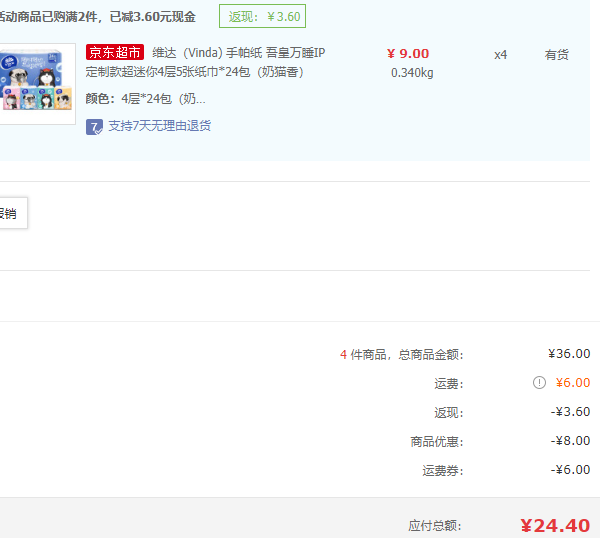This screenshot has width=600, height=538.
Task: Click the 商品优惠 label
Action: click(437, 442)
